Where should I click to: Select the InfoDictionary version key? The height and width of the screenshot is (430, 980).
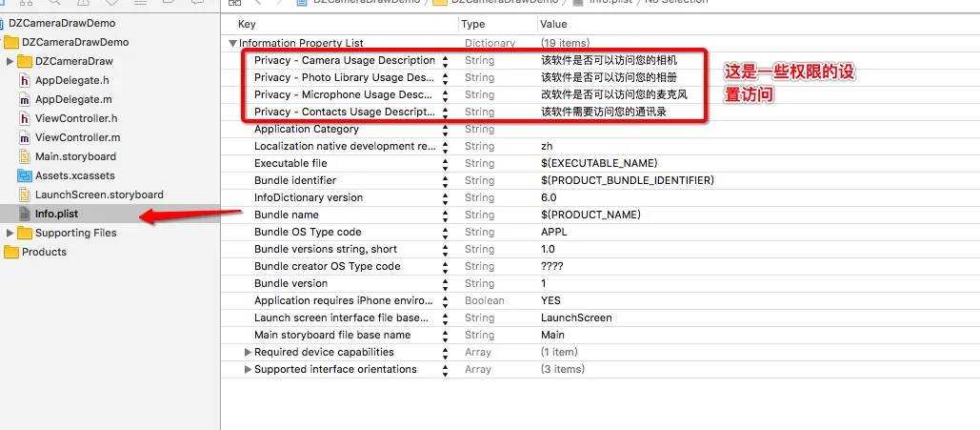309,197
